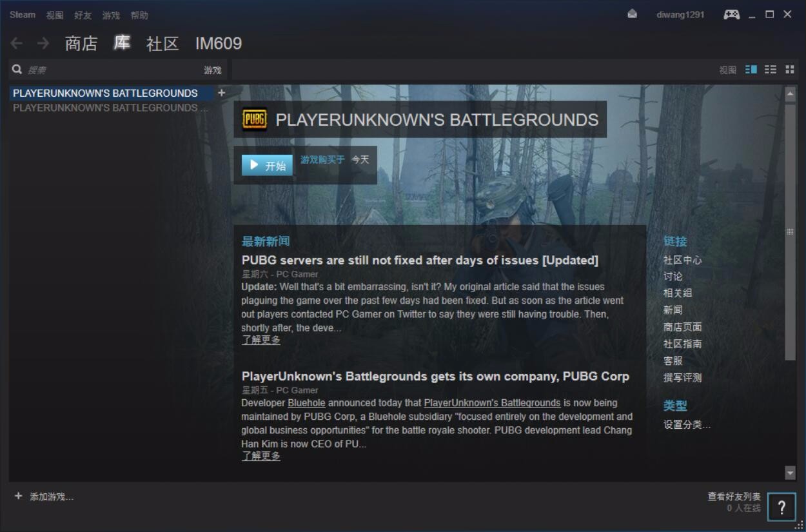
Task: Click the vertical scrollbar down arrow
Action: click(790, 473)
